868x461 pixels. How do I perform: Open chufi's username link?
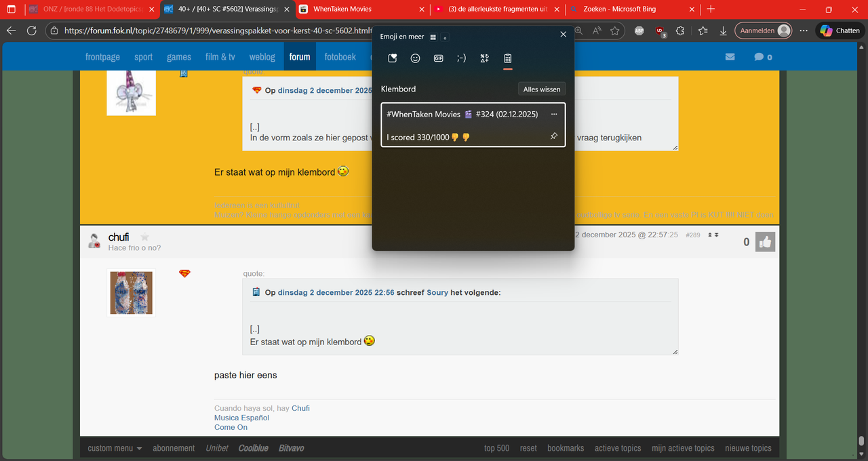click(x=119, y=237)
